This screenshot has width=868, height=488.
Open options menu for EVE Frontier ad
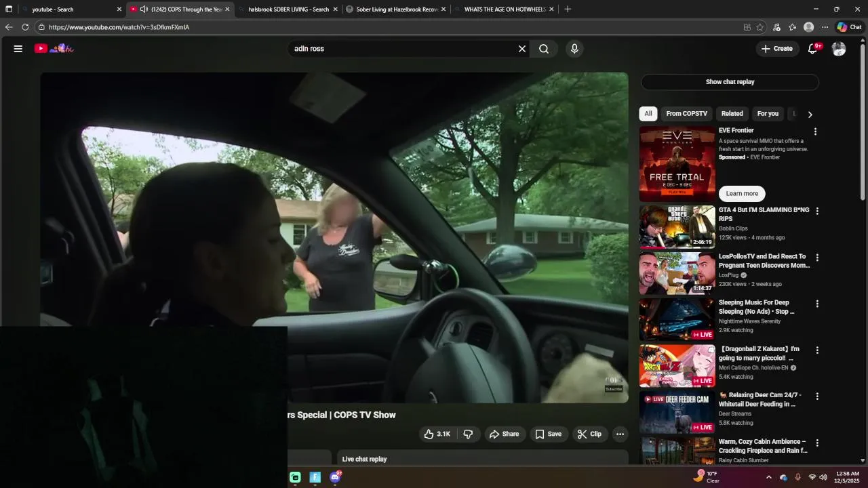[x=816, y=131]
